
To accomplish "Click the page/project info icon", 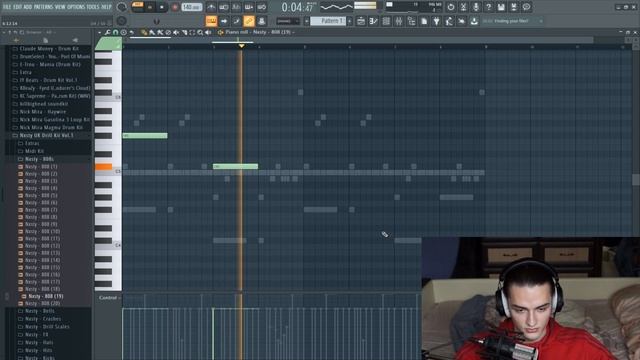I will (424, 21).
